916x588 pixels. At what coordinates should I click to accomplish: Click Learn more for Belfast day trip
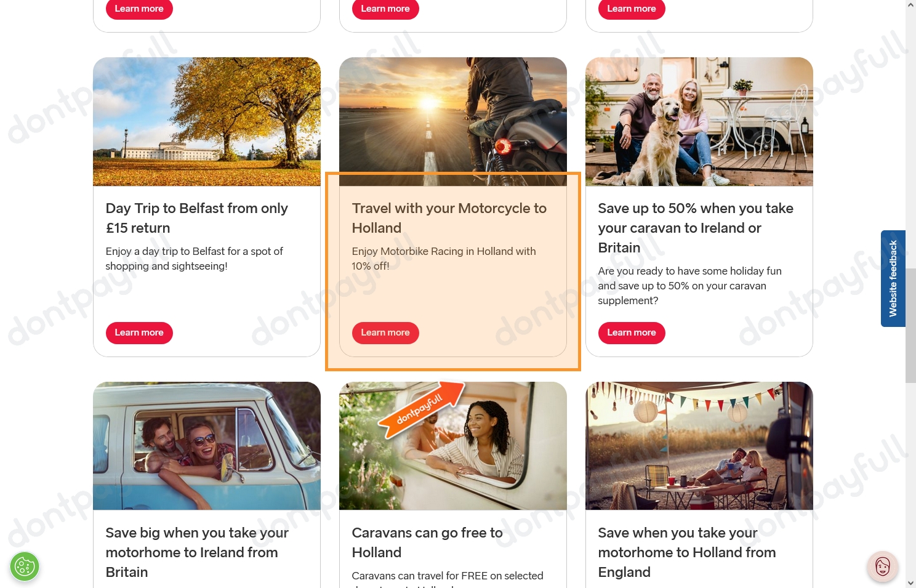[139, 332]
